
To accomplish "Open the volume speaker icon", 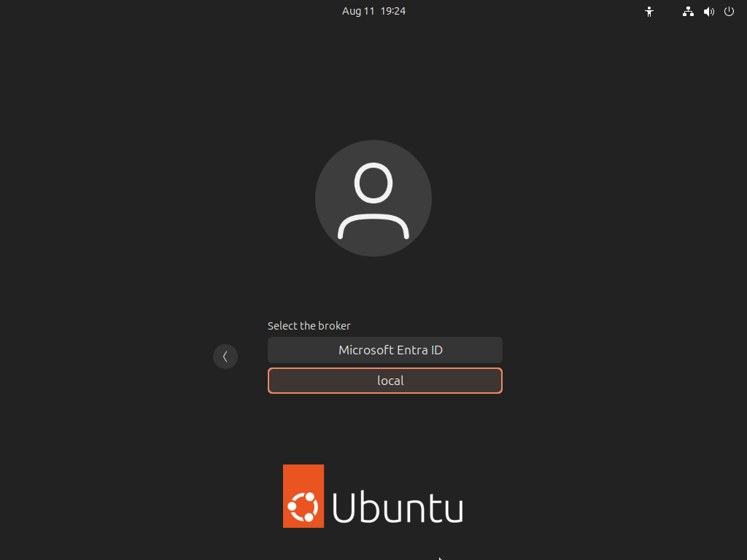I will click(x=709, y=12).
